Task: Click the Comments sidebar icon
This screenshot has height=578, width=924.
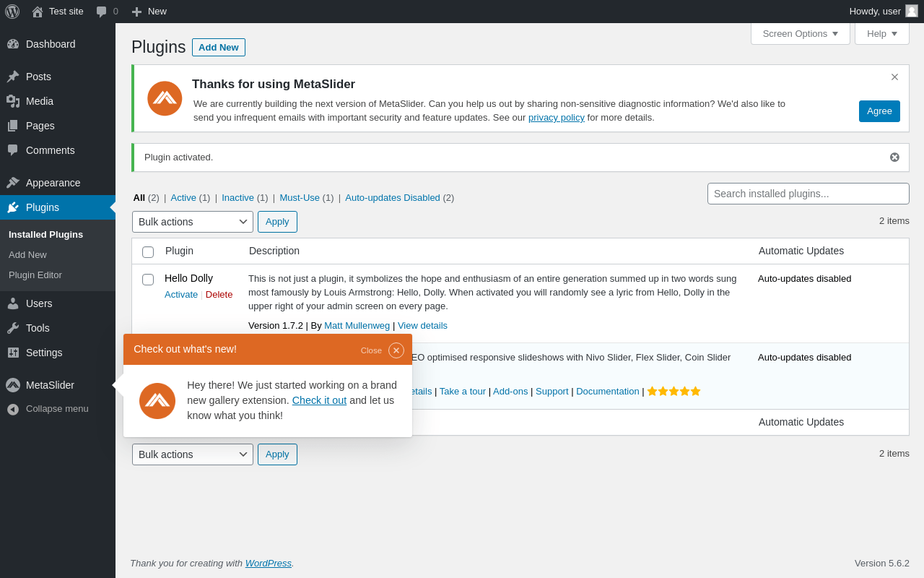Action: click(x=13, y=150)
